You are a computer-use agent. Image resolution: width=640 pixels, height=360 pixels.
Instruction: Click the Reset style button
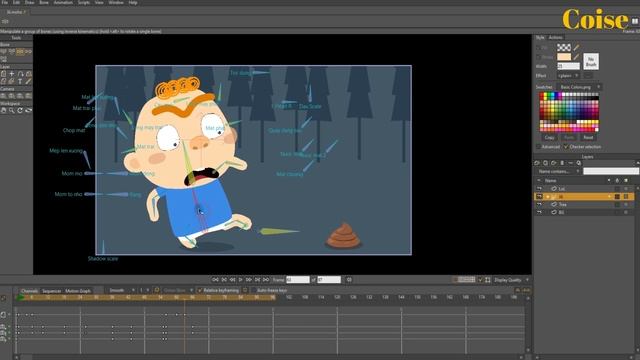[588, 138]
